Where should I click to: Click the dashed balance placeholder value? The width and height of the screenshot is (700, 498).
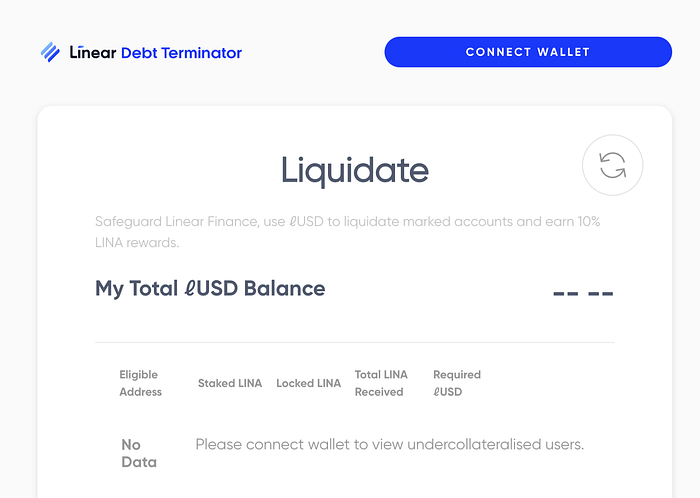583,293
